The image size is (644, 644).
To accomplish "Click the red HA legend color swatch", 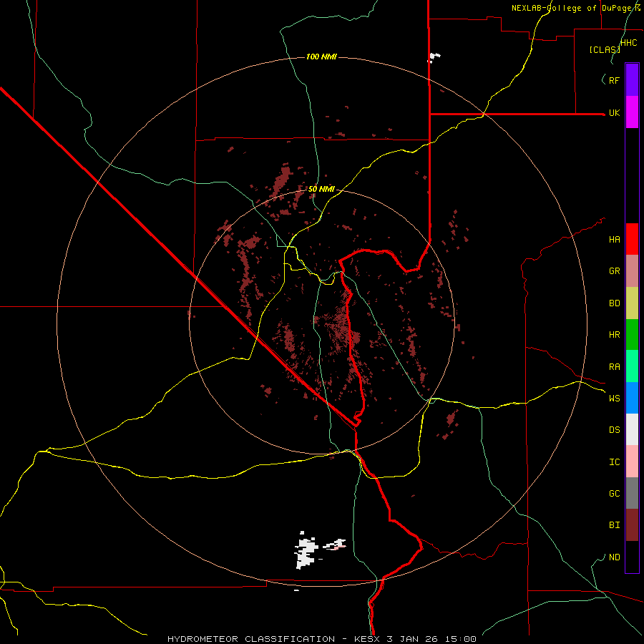I will 632,239.
